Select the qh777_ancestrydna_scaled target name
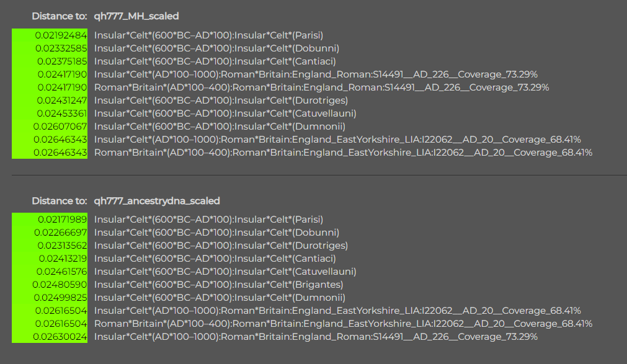The height and width of the screenshot is (364, 627). (x=157, y=200)
